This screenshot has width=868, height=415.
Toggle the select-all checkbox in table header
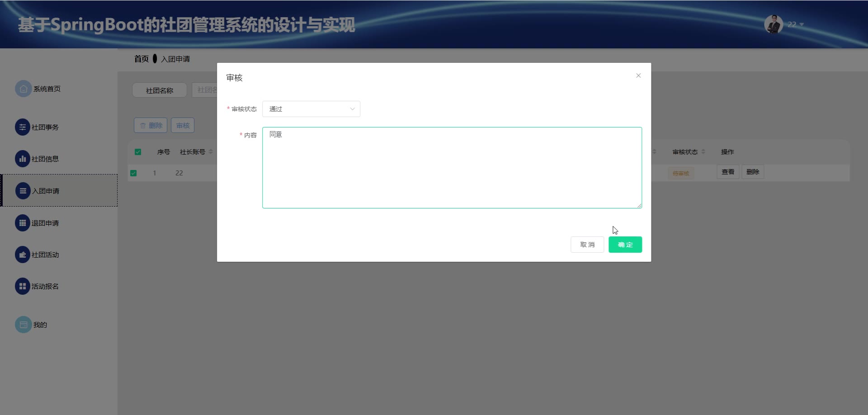point(138,152)
